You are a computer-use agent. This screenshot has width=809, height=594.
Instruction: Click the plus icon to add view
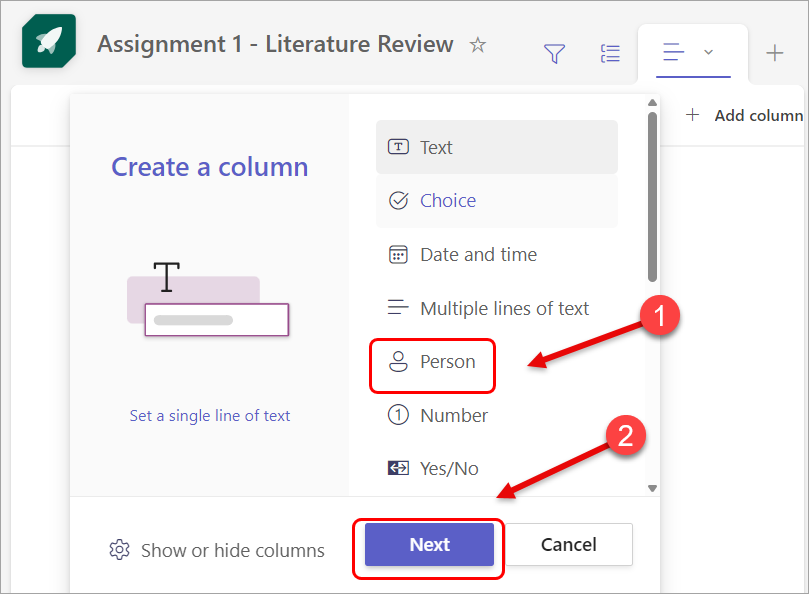775,54
